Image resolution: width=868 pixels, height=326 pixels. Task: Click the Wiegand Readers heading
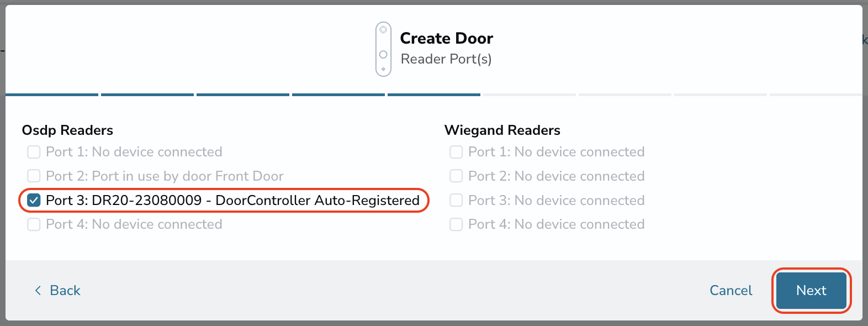[x=502, y=130]
